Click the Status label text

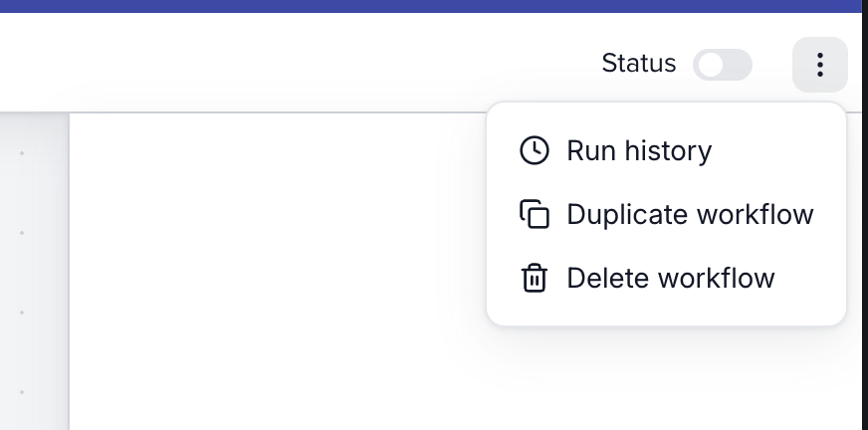pos(638,64)
